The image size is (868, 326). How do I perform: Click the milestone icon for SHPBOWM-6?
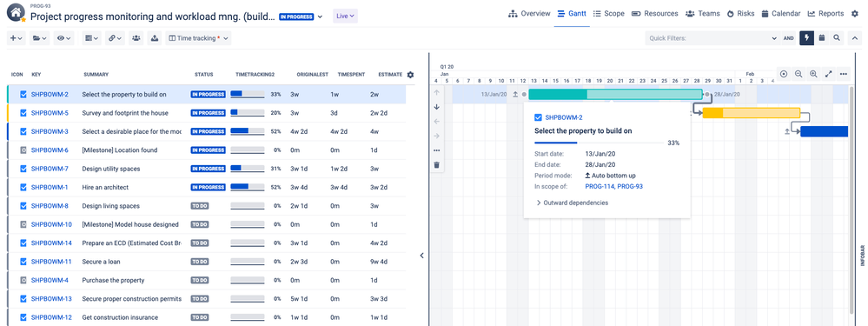click(23, 150)
